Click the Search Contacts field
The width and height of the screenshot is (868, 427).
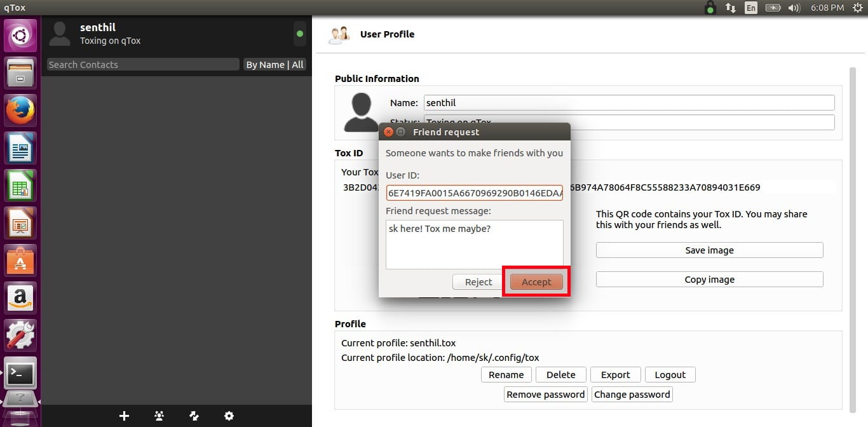pyautogui.click(x=143, y=65)
